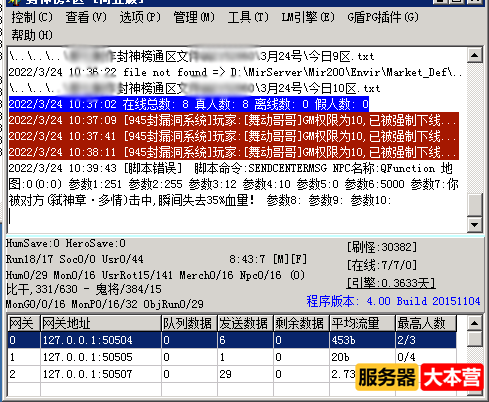Click gateway table scrollbar up arrow
The width and height of the screenshot is (489, 402).
(x=475, y=323)
